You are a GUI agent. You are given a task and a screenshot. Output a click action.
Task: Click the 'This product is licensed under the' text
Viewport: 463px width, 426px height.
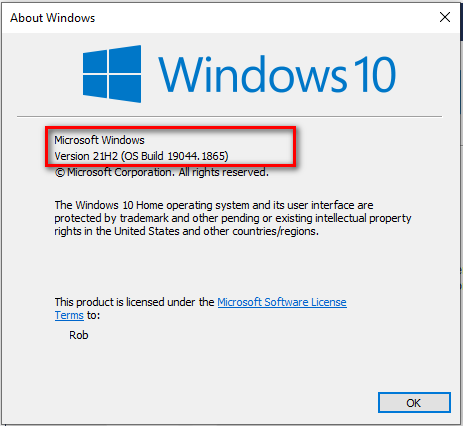(x=135, y=302)
